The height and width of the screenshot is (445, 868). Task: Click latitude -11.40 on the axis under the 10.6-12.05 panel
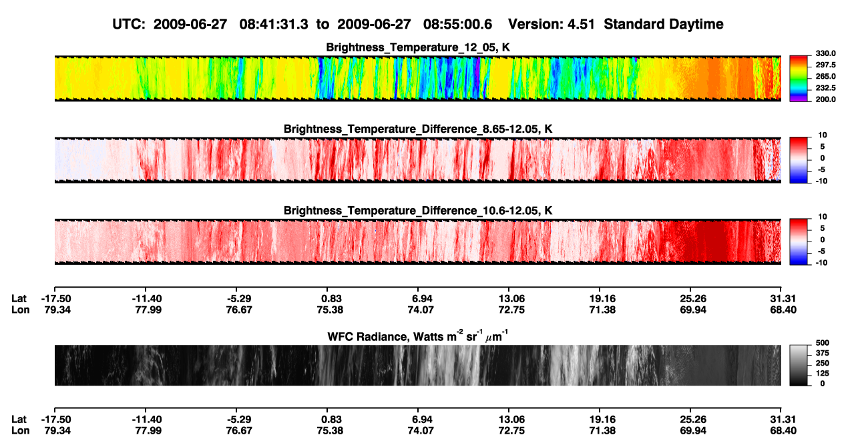click(x=145, y=298)
